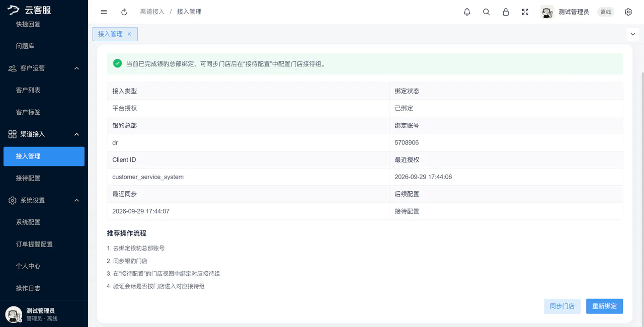
Task: Click the 离线 status badge
Action: pyautogui.click(x=606, y=12)
